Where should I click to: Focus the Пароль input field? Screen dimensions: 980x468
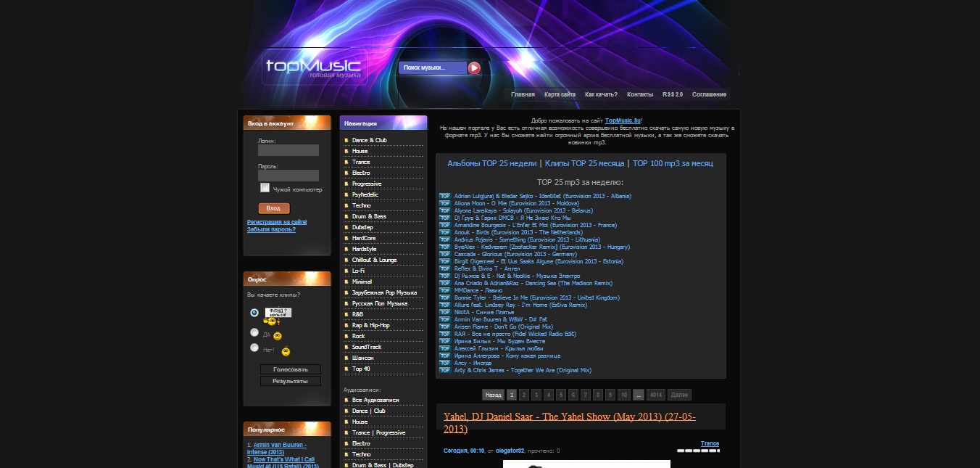288,176
